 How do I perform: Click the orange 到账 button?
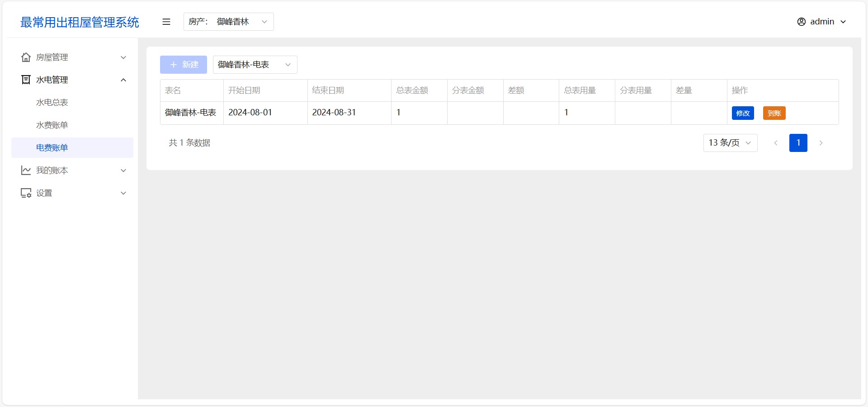click(x=774, y=113)
